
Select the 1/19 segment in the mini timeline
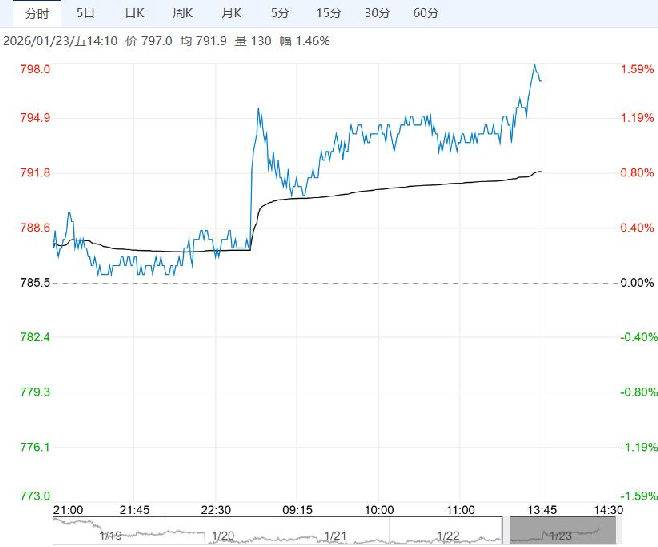pyautogui.click(x=111, y=534)
